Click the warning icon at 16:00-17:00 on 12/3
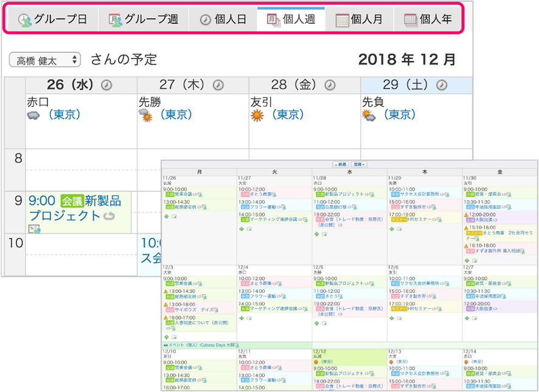 pyautogui.click(x=165, y=318)
